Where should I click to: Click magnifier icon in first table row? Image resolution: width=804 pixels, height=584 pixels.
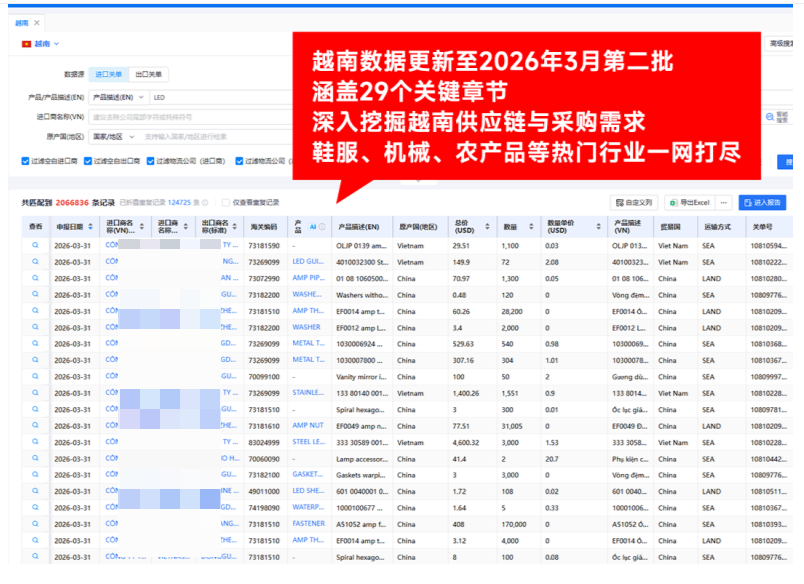[35, 245]
